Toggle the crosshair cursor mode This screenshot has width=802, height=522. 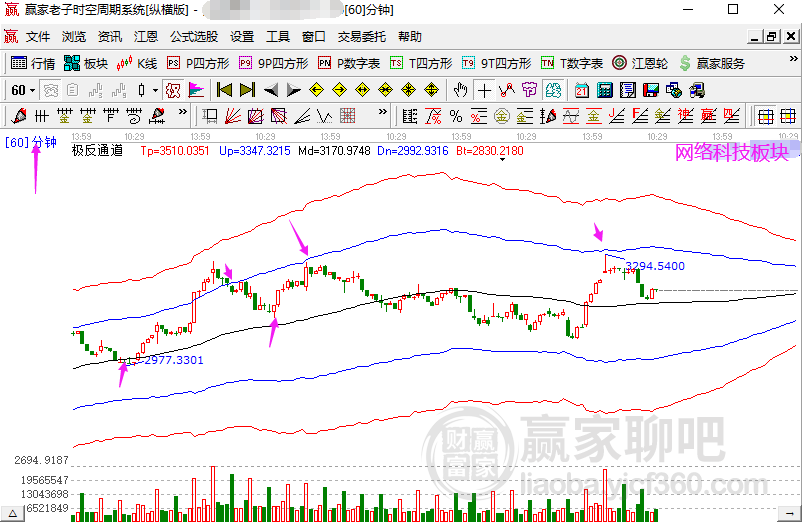click(484, 90)
